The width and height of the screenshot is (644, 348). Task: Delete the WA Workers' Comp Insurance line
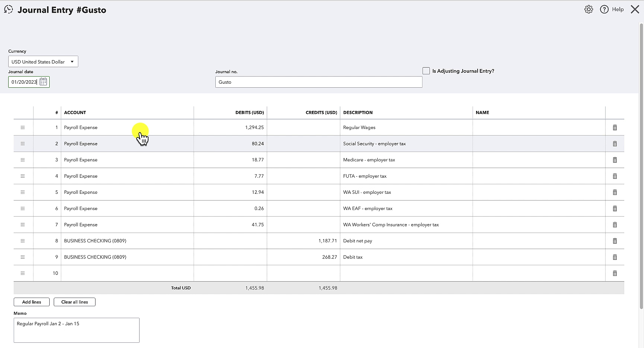(615, 225)
